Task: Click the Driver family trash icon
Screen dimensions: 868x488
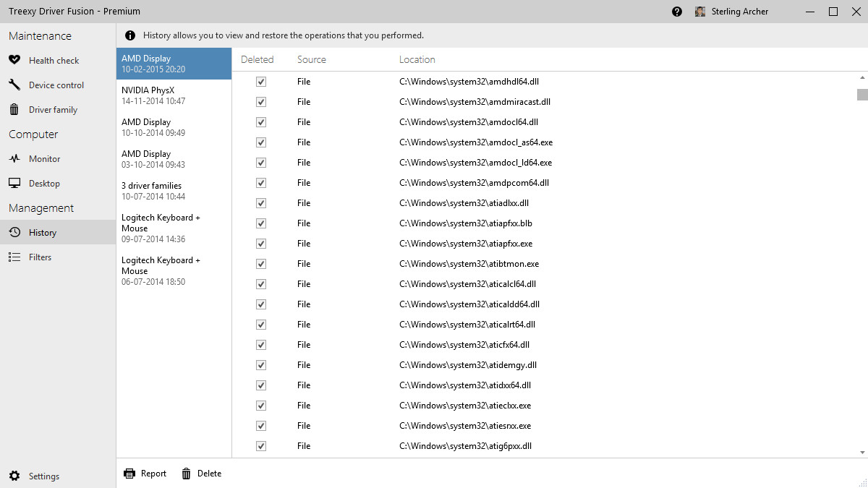Action: (x=14, y=110)
